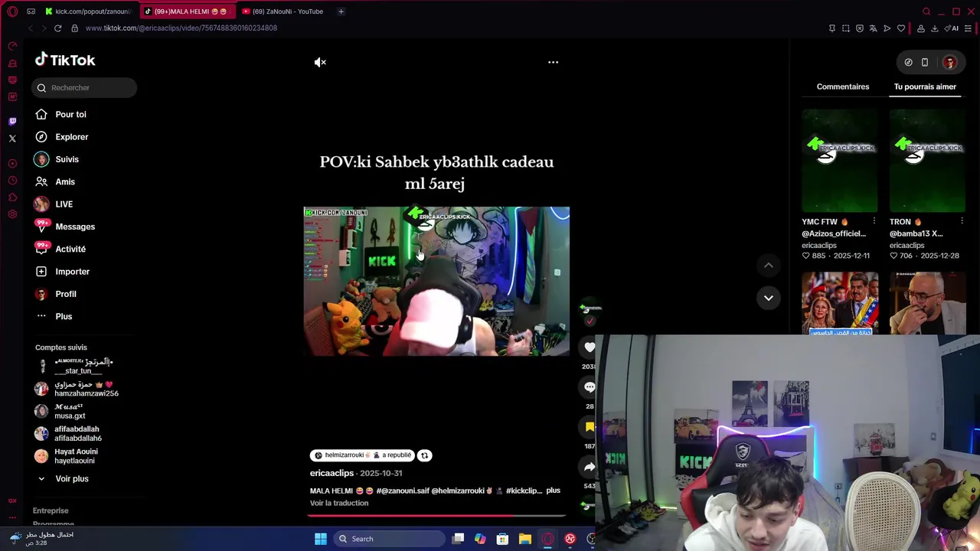Seek on the red video progress bar
This screenshot has width=980, height=551.
pos(436,516)
